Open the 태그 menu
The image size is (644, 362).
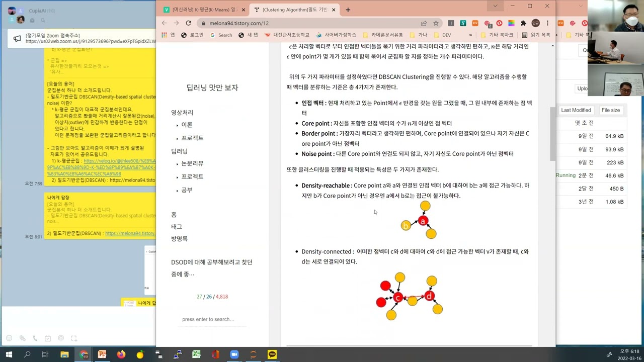coord(177,227)
